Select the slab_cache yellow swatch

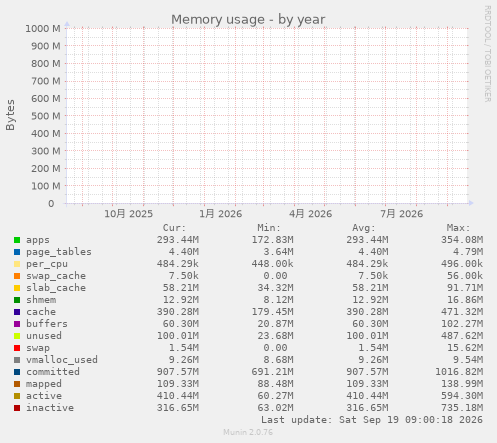[x=17, y=288]
